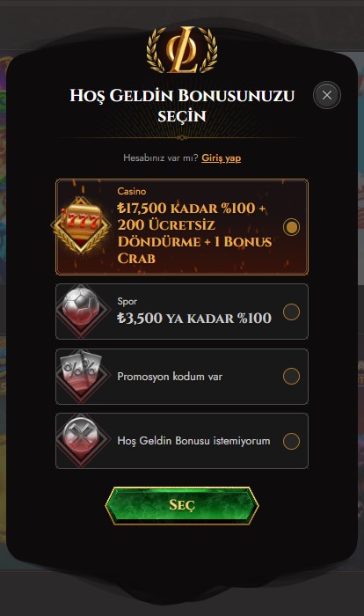Select the Casino bonus radio button
Screen dimensions: 364x616
tap(291, 227)
